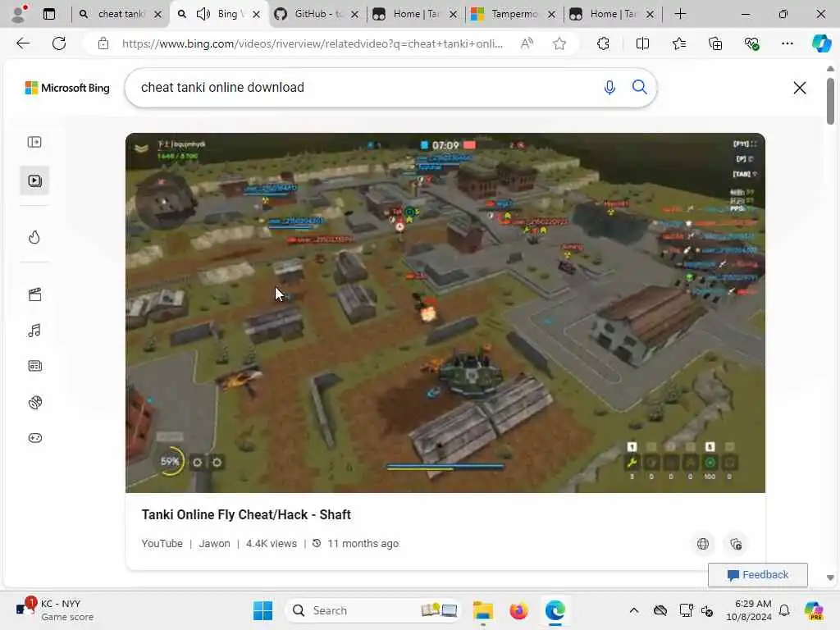The width and height of the screenshot is (840, 630).
Task: Open the Edge profile icon
Action: [x=19, y=14]
